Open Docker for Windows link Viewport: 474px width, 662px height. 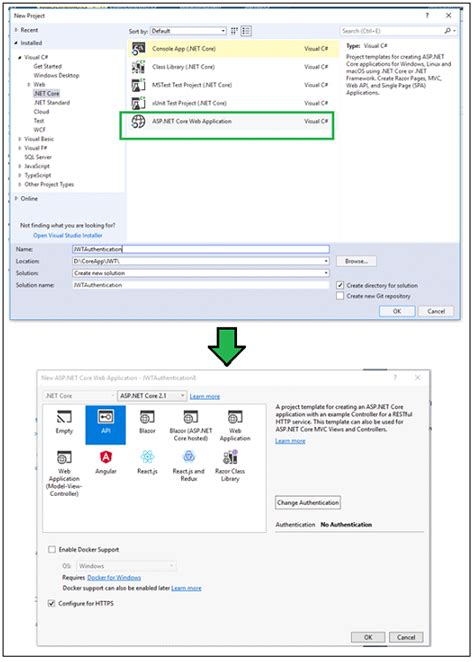coord(114,578)
